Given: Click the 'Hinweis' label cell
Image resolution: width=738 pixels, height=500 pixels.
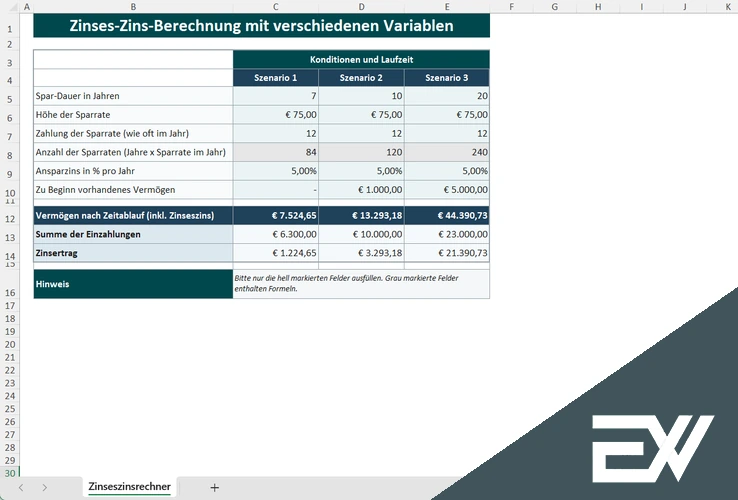Looking at the screenshot, I should [x=133, y=284].
